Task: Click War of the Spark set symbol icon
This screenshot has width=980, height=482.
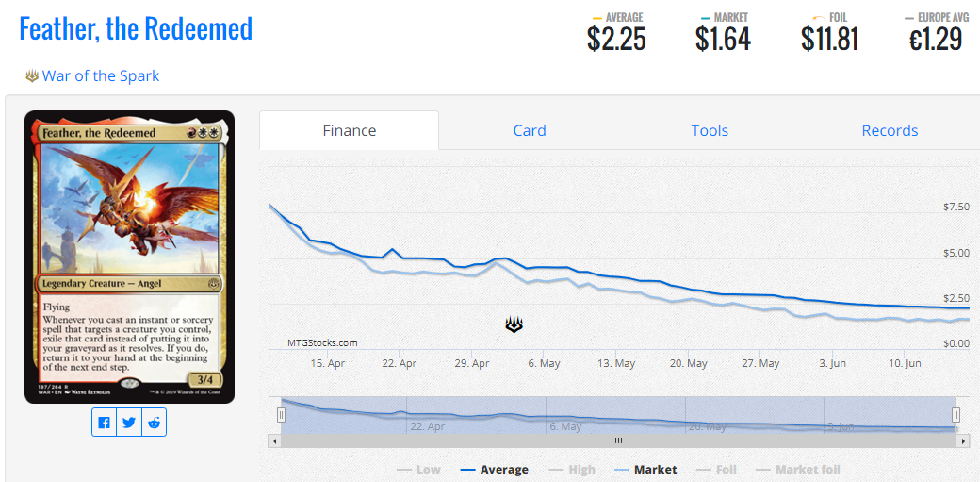Action: coord(32,76)
